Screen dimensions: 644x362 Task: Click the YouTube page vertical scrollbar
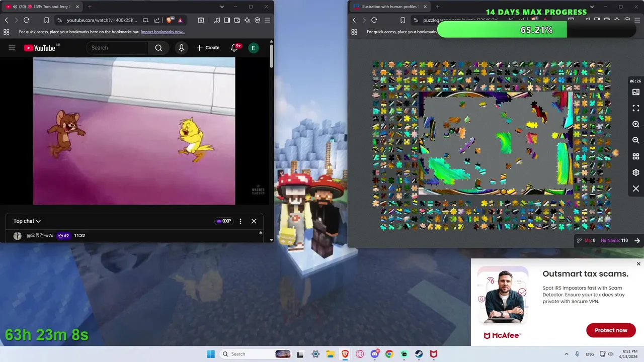tap(271, 55)
